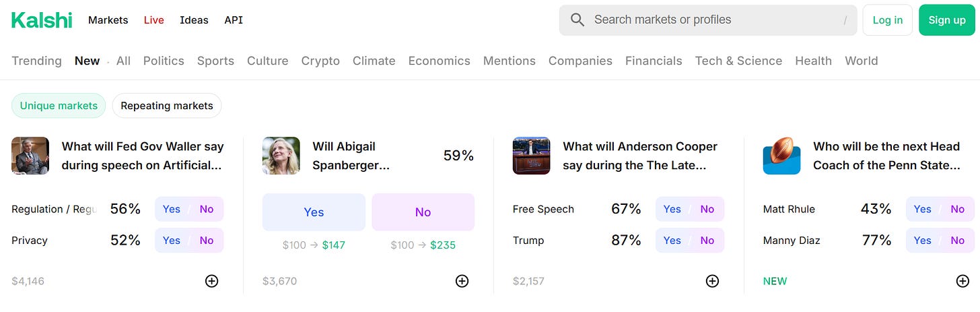Screen dimensions: 980x312
Task: Open the Politics category tab
Action: coord(164,61)
